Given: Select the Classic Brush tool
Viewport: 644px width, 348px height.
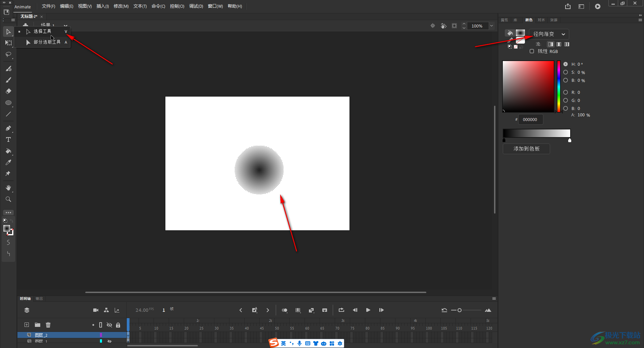Looking at the screenshot, I should click(x=8, y=80).
